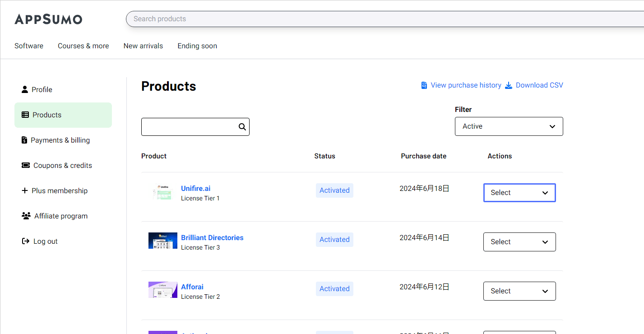This screenshot has height=334, width=644.
Task: Log out of the account
Action: (x=45, y=241)
